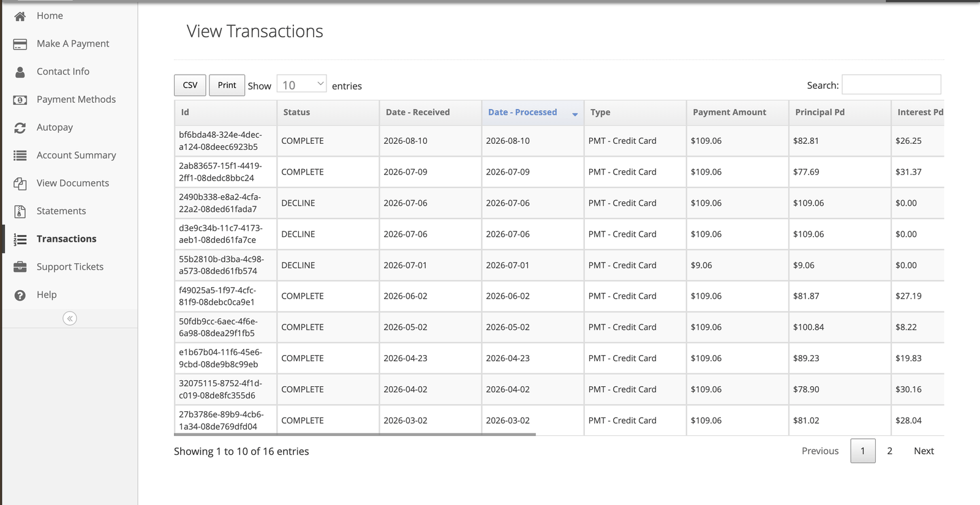Screen dimensions: 980x505
Task: Sort by Payment Amount column header
Action: [x=737, y=113]
